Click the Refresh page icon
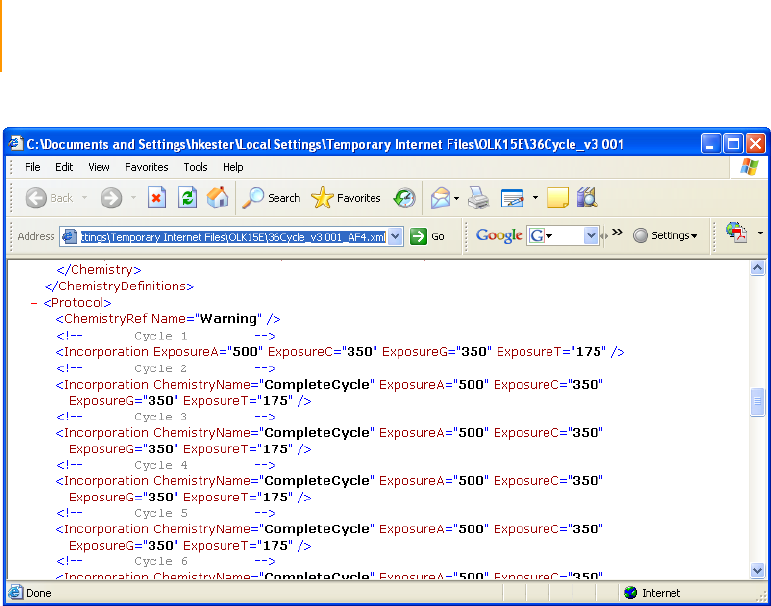The image size is (771, 606). click(x=187, y=198)
